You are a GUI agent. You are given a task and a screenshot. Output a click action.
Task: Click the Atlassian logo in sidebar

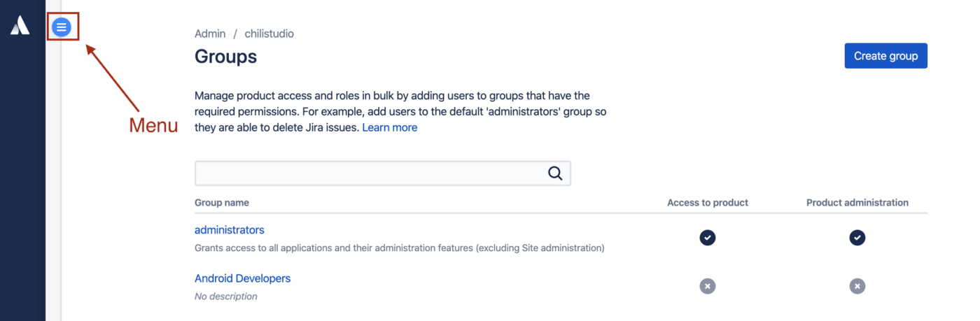[x=20, y=26]
